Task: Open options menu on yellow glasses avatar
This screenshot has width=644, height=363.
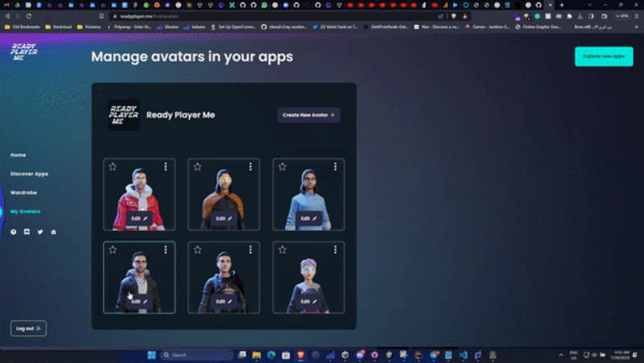Action: (250, 167)
